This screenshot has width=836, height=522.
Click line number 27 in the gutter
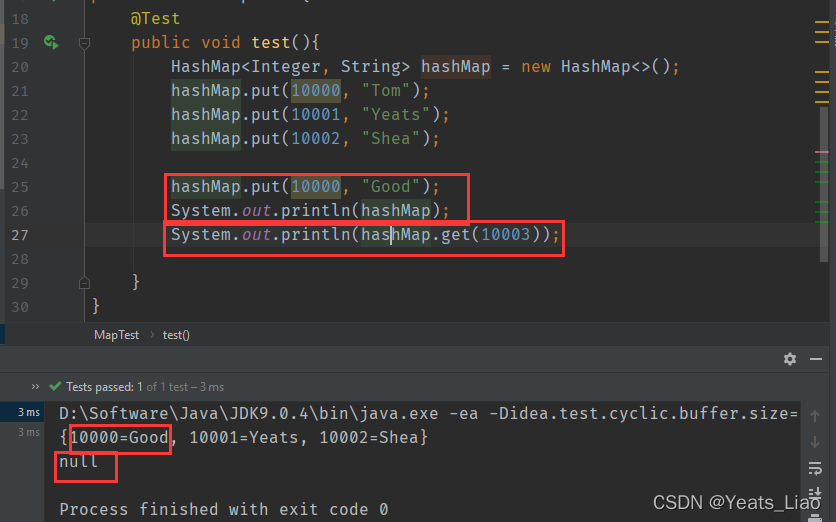[19, 235]
